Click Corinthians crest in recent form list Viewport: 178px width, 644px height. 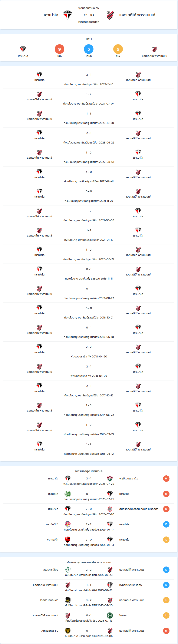click(x=110, y=509)
